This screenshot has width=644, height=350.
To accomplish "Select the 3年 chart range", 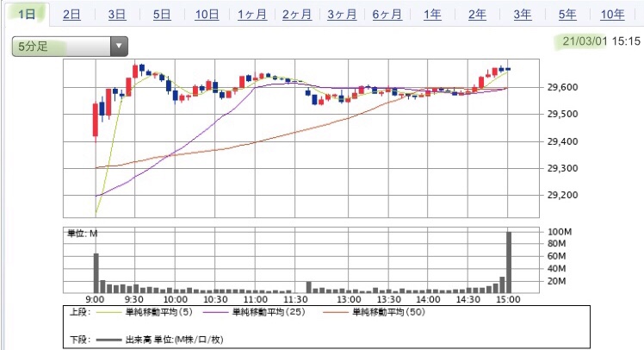I will tap(523, 15).
